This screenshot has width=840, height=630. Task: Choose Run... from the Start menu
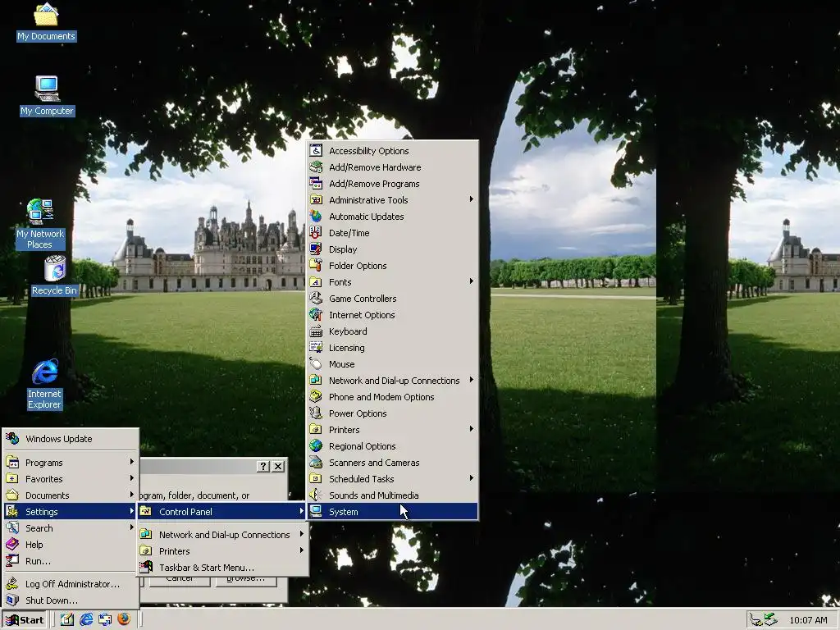[x=71, y=561]
